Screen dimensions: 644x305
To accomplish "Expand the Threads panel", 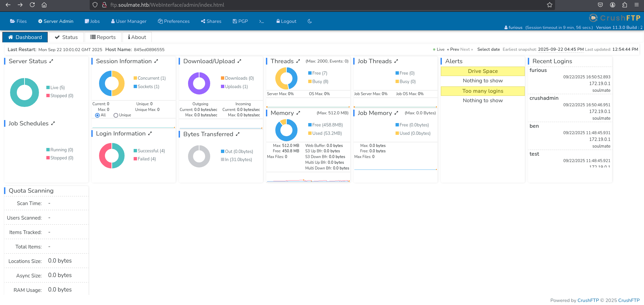I will pos(298,61).
